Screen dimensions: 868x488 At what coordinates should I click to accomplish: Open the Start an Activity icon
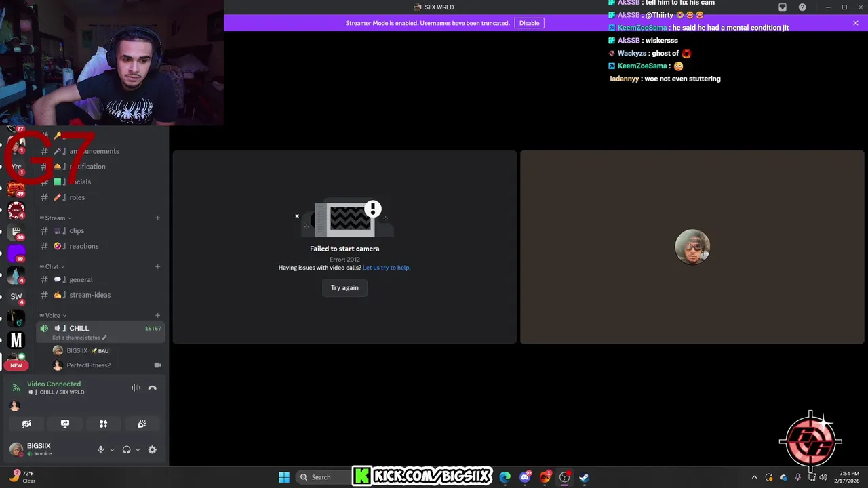pyautogui.click(x=103, y=424)
